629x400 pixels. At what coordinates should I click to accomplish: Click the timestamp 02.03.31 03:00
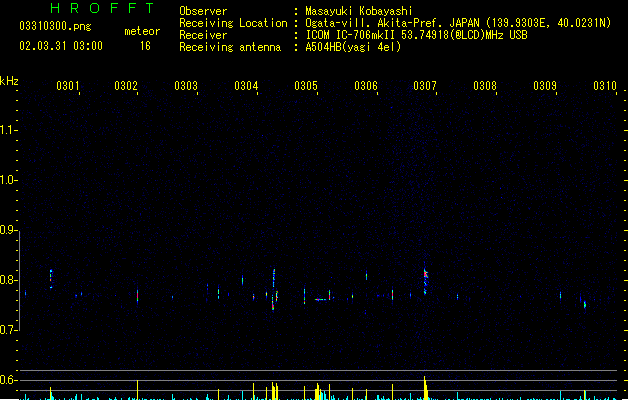click(61, 46)
